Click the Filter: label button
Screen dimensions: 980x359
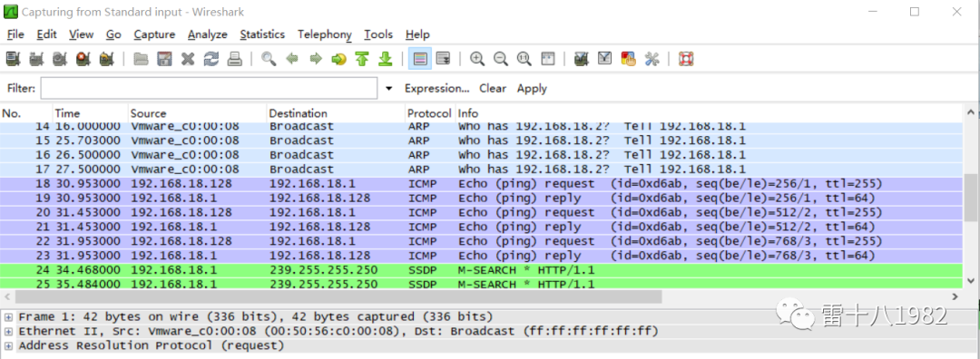pos(21,89)
